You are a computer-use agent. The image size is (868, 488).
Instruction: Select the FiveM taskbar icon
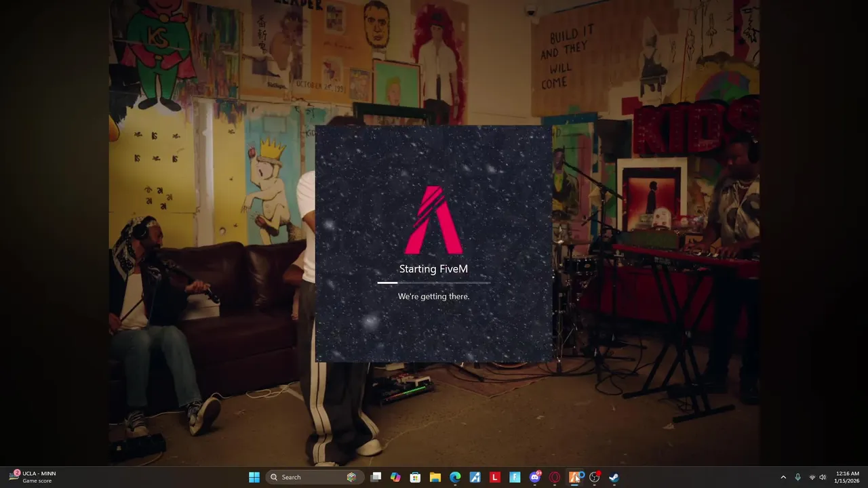click(x=574, y=477)
